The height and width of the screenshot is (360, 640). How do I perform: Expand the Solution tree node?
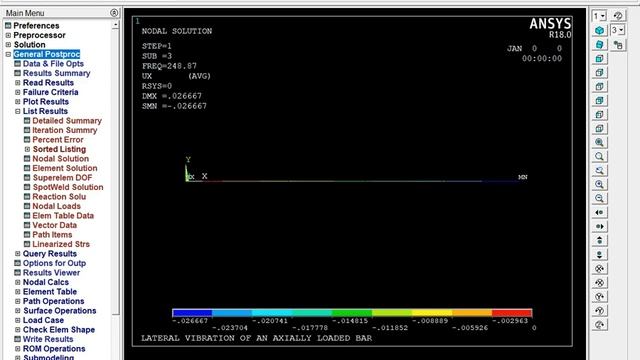click(x=8, y=44)
